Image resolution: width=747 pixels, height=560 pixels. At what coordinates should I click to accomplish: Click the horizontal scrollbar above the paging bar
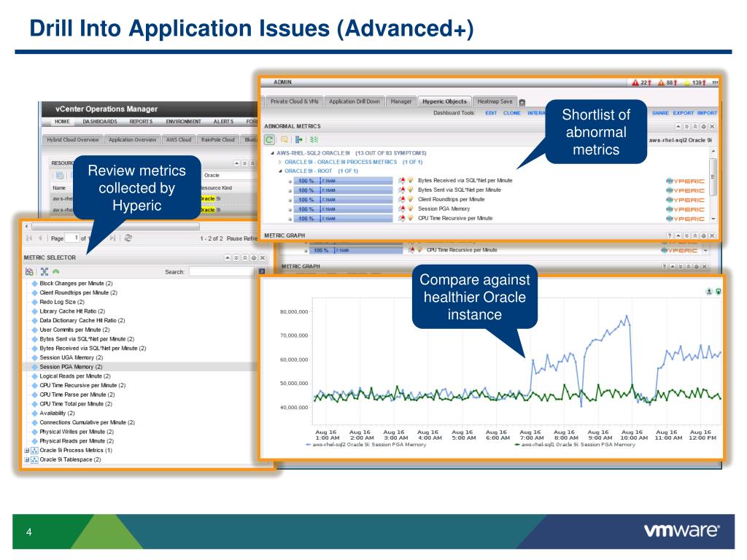[115, 226]
